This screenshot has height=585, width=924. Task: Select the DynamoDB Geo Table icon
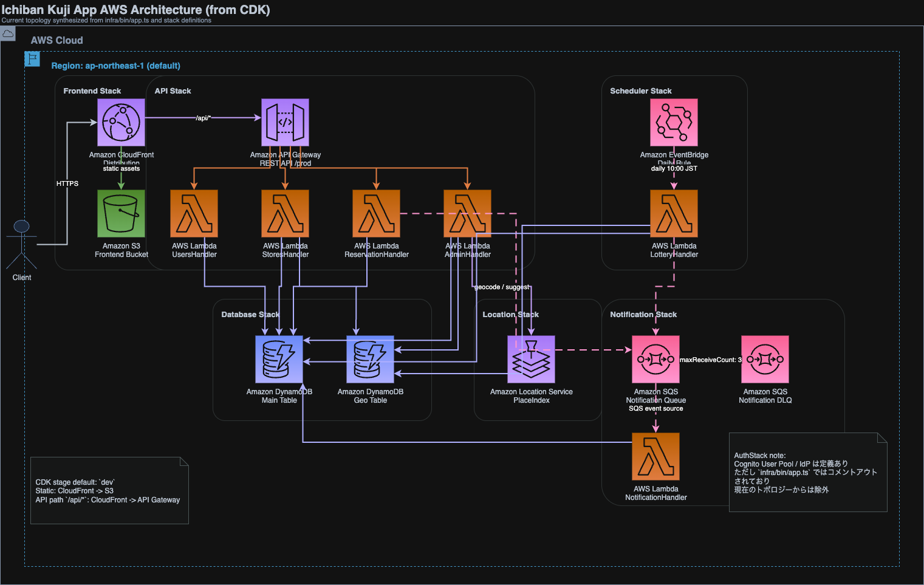pos(370,359)
